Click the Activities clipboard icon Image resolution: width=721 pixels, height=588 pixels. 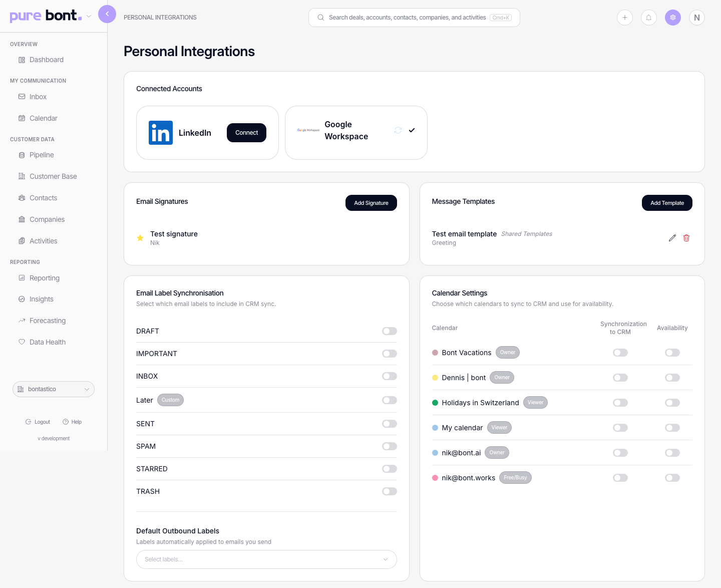click(22, 241)
